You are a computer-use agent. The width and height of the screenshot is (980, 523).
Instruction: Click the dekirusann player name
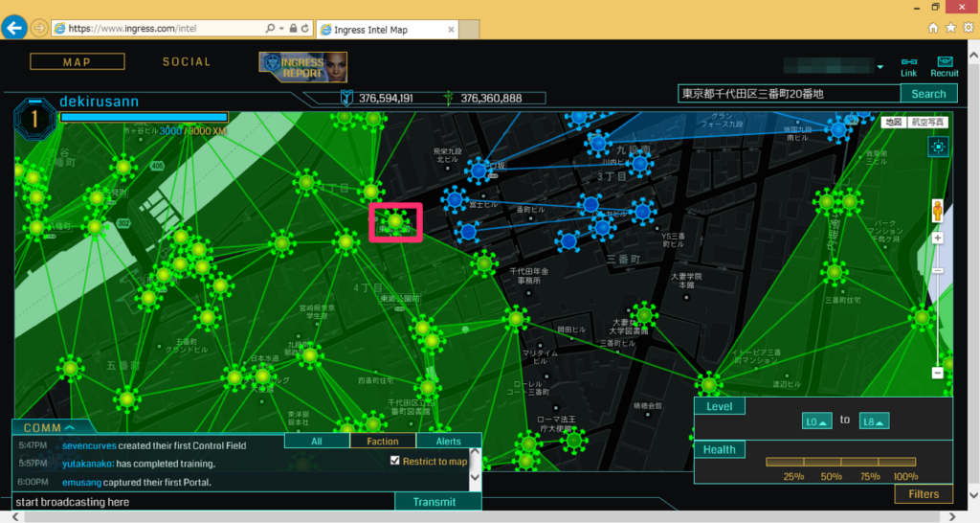coord(99,102)
